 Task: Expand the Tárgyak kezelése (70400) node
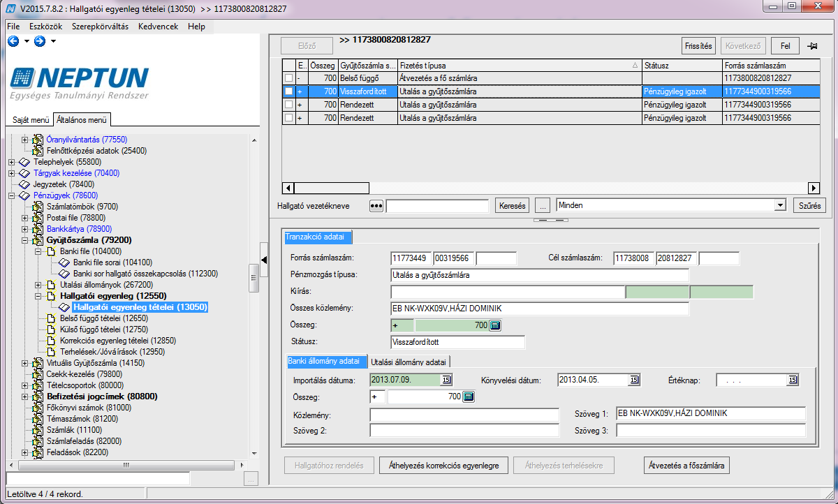pyautogui.click(x=11, y=173)
